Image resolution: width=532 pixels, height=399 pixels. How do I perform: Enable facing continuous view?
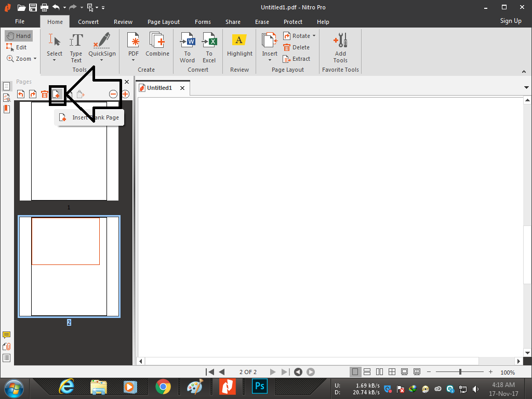click(392, 372)
